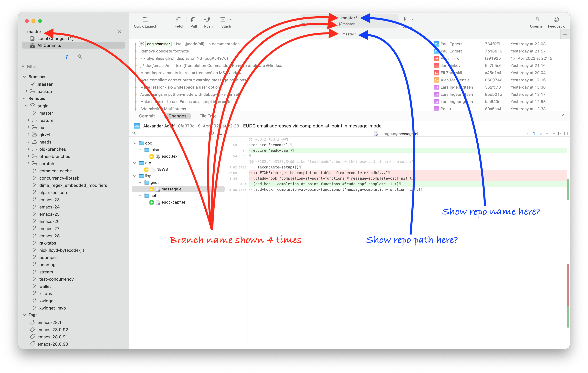The height and width of the screenshot is (373, 588).
Task: Select the master* repository tab
Action: point(349,34)
